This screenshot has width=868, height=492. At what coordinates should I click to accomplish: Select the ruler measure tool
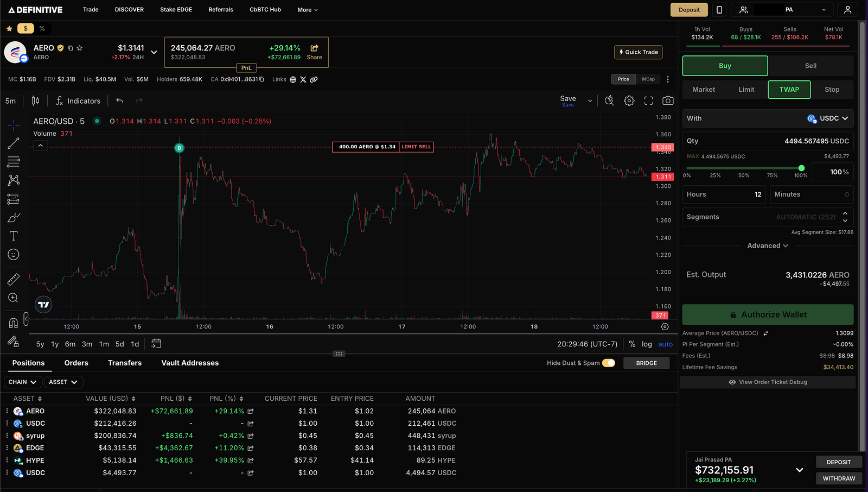(x=14, y=280)
